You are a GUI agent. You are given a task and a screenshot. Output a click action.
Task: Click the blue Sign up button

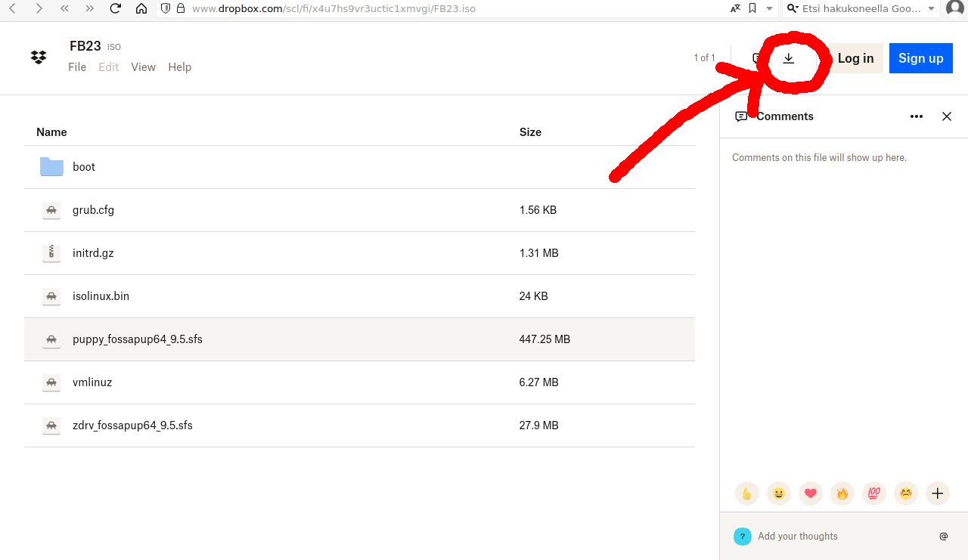[920, 58]
